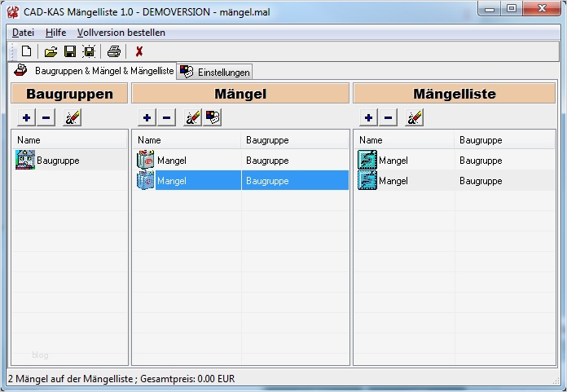This screenshot has height=392, width=567.
Task: Open the Vollversion bestellen menu
Action: tap(121, 33)
